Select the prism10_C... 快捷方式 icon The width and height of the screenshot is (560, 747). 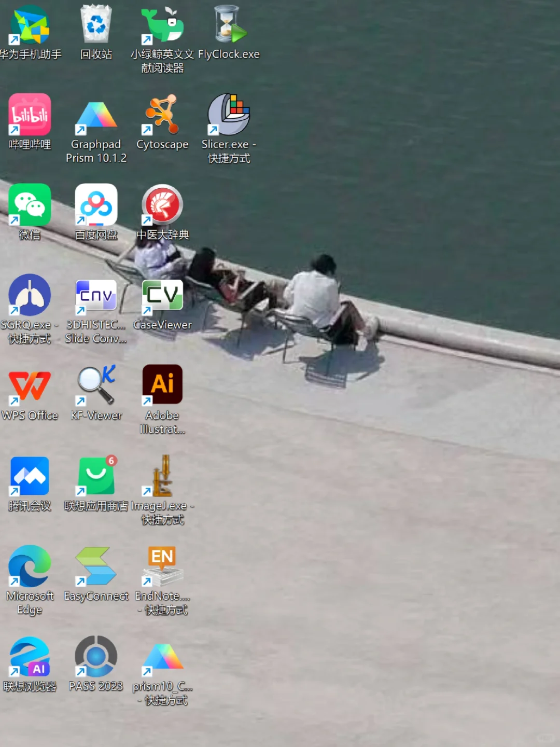point(162,659)
